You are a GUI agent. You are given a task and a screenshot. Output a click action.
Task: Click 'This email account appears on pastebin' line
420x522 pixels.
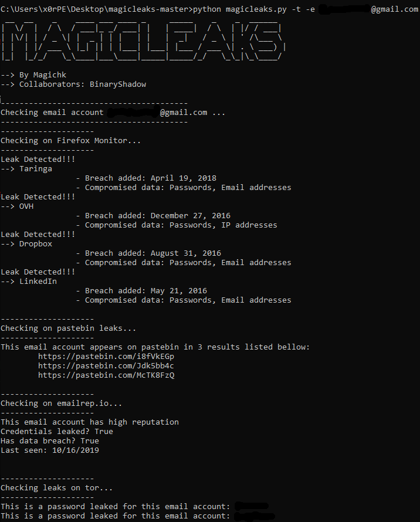(155, 347)
